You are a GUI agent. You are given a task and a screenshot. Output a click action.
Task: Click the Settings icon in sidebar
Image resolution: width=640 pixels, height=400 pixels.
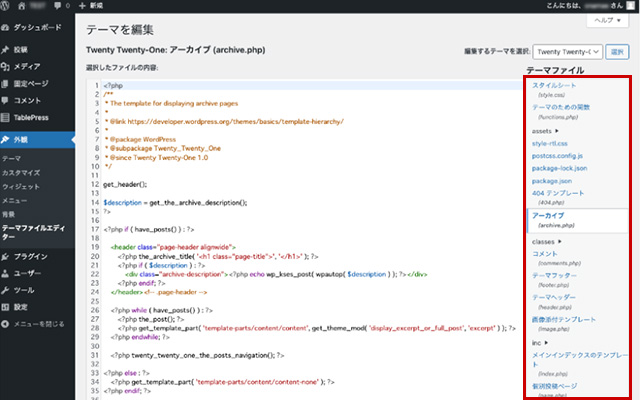(x=5, y=307)
